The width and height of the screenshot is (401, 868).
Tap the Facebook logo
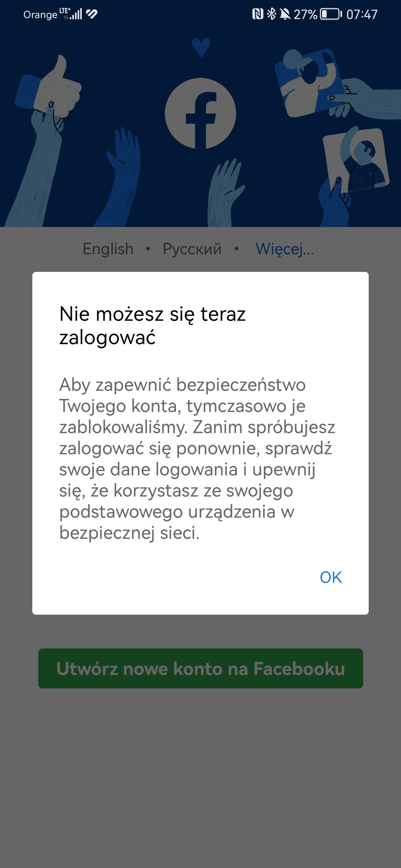[200, 113]
